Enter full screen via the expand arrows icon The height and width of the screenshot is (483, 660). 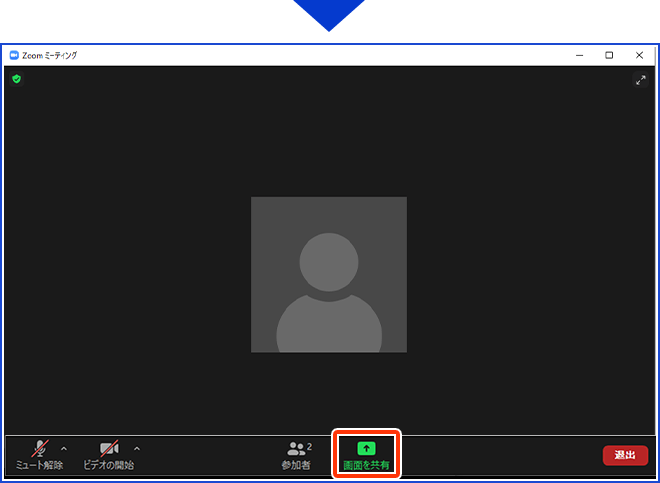[x=641, y=80]
